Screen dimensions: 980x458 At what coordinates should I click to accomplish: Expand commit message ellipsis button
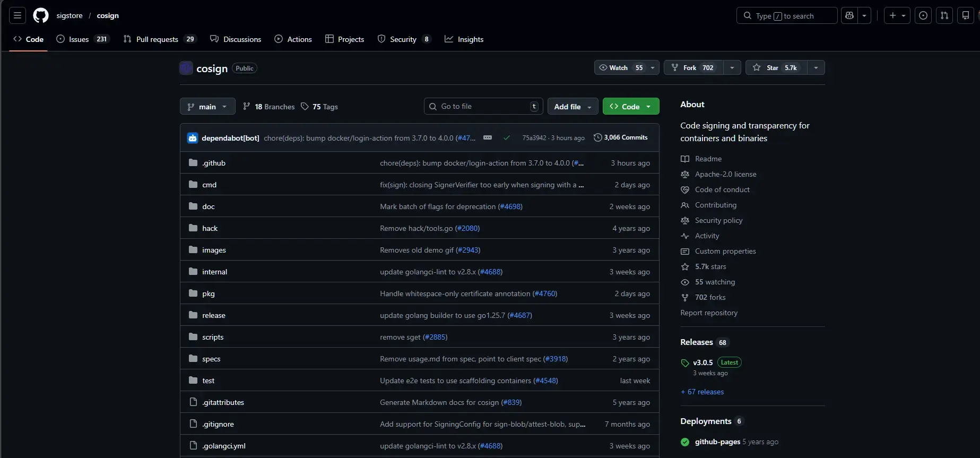[488, 137]
